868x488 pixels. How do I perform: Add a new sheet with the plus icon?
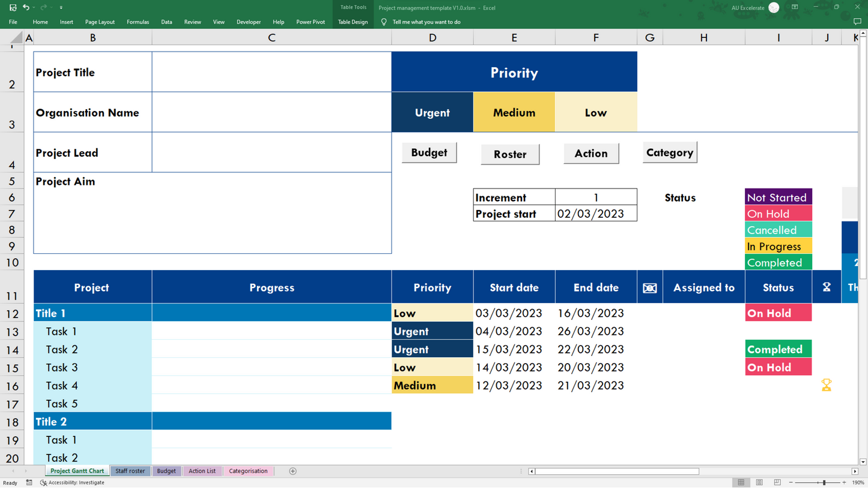[x=293, y=471]
